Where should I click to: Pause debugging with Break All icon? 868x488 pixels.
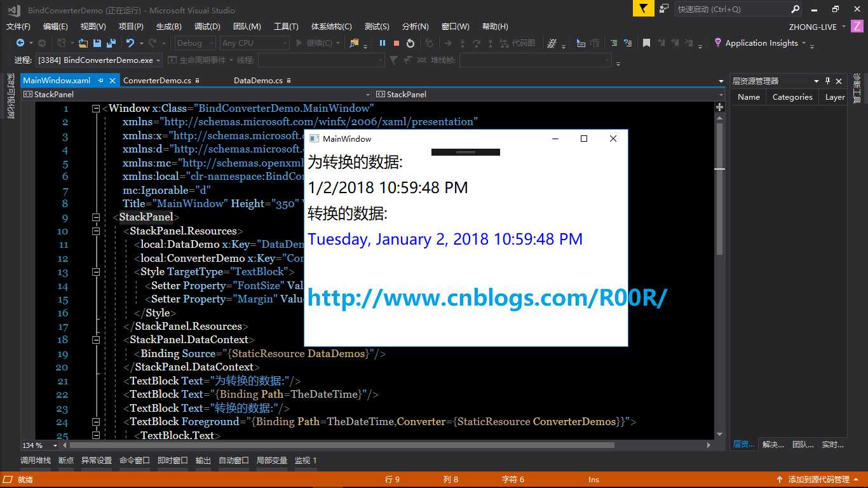coord(383,43)
